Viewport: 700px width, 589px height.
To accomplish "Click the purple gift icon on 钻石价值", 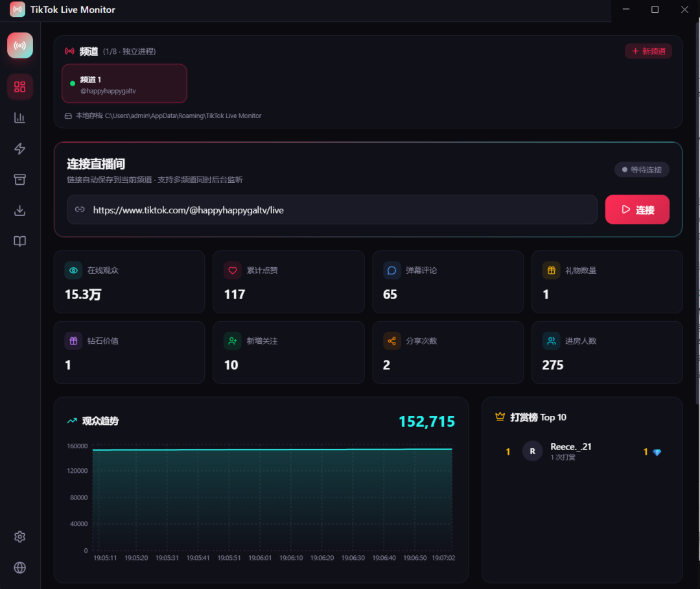I will tap(73, 341).
